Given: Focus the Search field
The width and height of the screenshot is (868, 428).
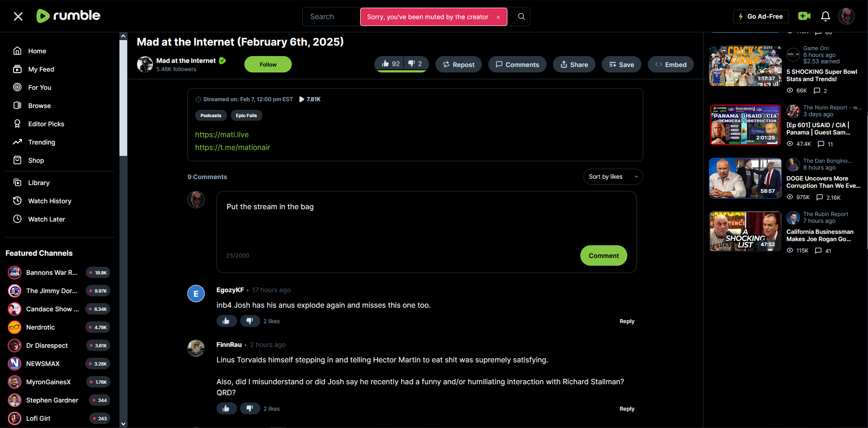Looking at the screenshot, I should (331, 16).
